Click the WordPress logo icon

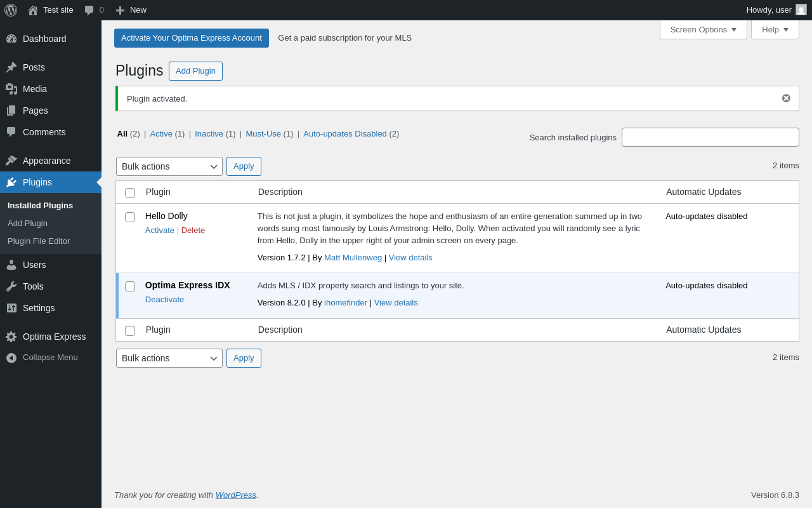11,10
